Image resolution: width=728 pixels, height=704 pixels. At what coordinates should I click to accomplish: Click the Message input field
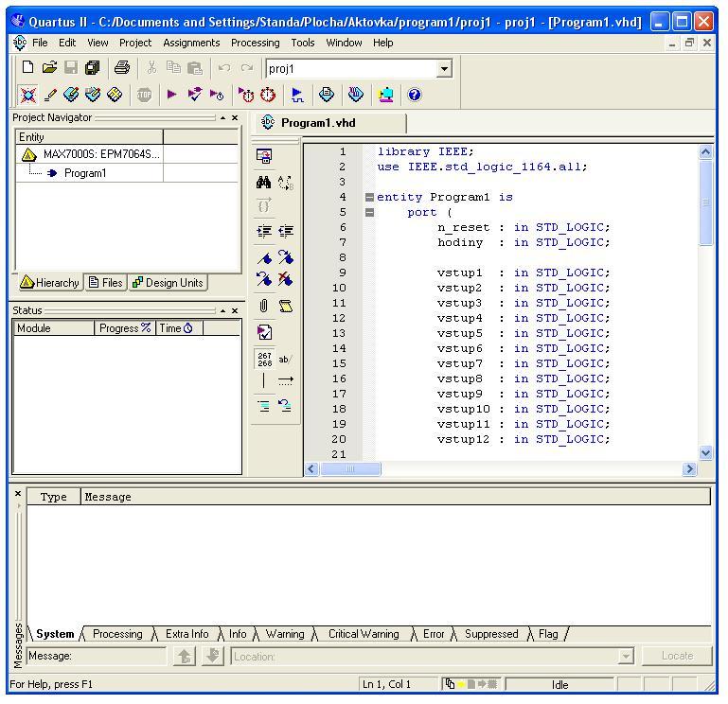97,656
